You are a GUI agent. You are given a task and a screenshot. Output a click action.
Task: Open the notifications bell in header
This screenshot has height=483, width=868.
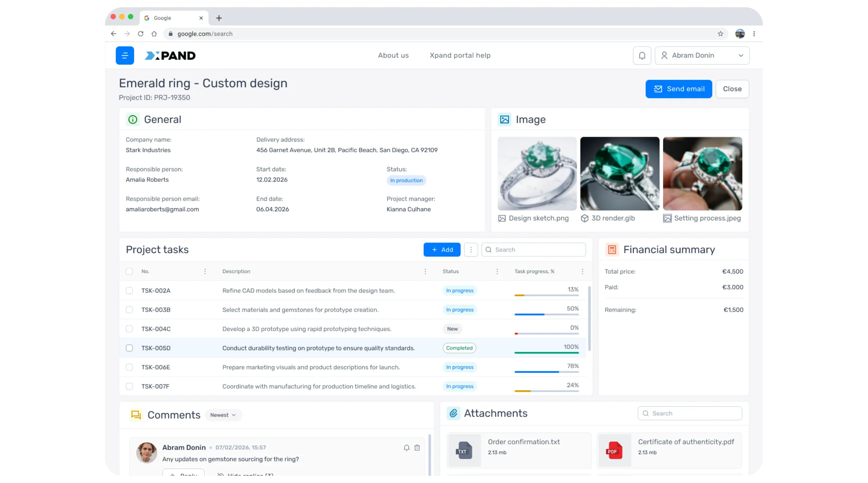642,55
